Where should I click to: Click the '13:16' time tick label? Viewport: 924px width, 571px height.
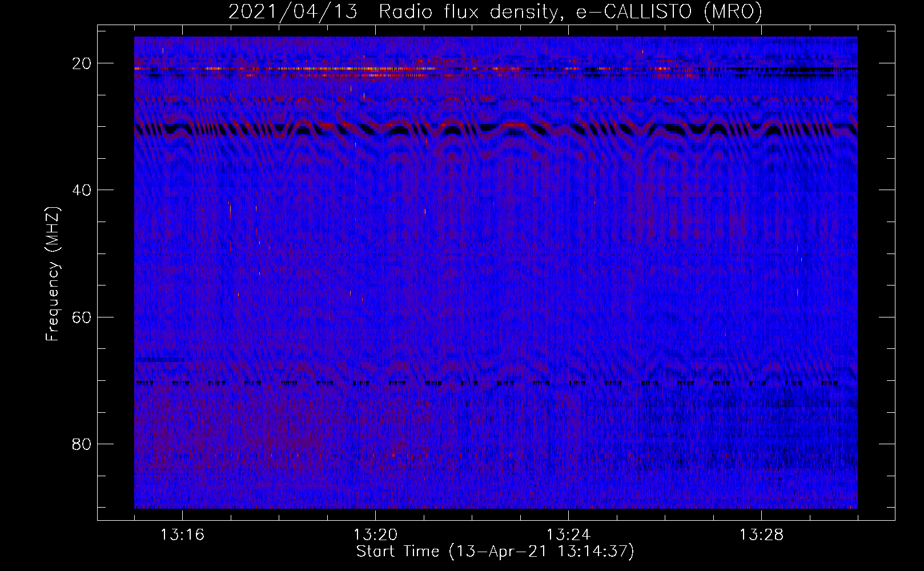point(182,535)
